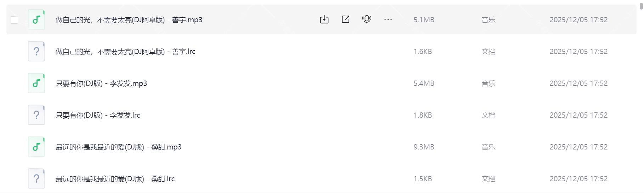Image resolution: width=644 pixels, height=194 pixels.
Task: Open file 最远的你是我最近的爱(DJ版) - 桑甜.mp3
Action: pos(118,147)
